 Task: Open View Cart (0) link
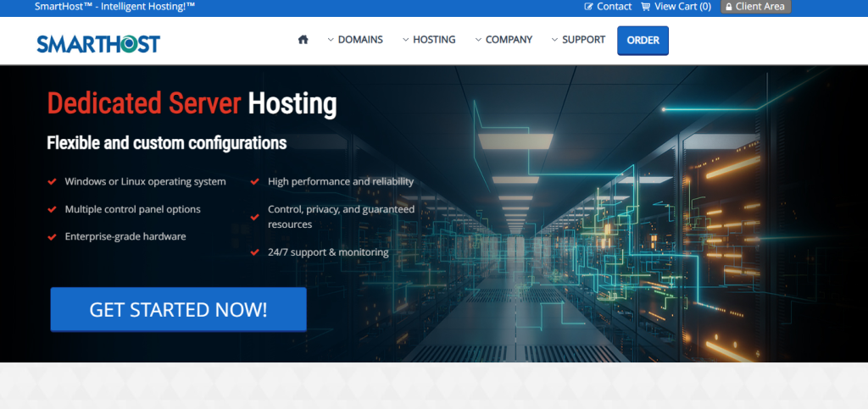click(682, 7)
